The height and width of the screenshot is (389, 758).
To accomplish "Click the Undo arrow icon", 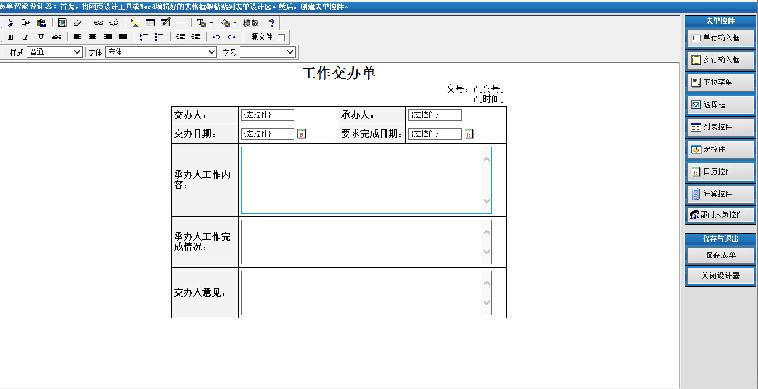I will (216, 37).
